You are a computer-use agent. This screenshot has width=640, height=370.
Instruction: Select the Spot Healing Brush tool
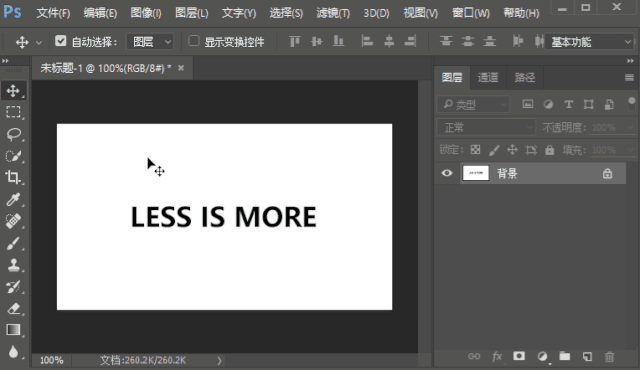(x=13, y=221)
